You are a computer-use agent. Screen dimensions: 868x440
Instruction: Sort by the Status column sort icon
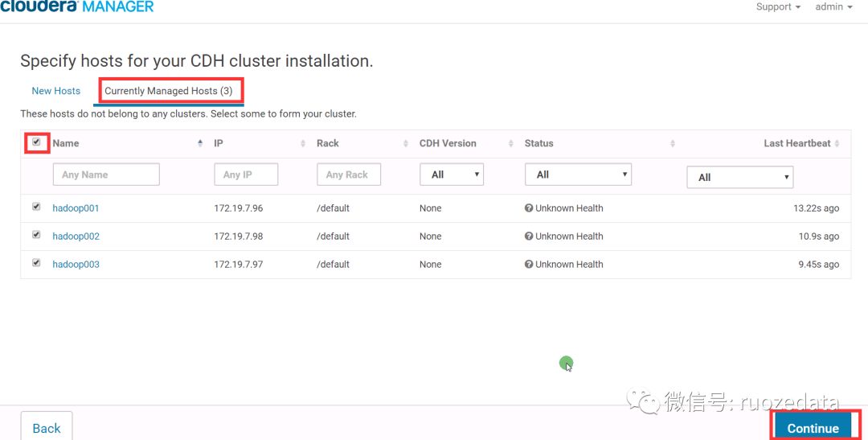[x=673, y=143]
